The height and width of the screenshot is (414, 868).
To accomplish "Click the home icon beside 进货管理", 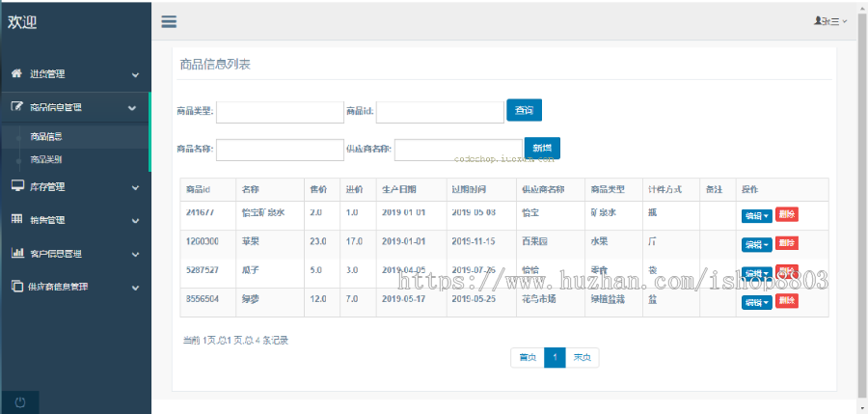I will tap(16, 73).
